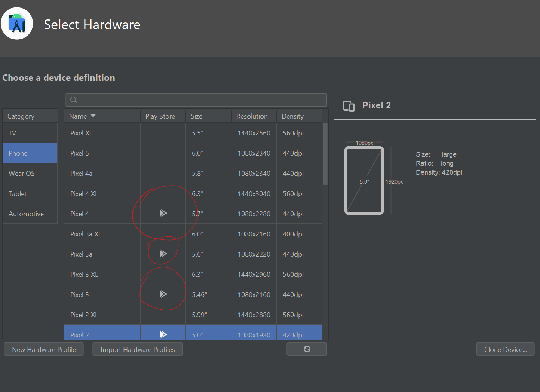Image resolution: width=540 pixels, height=392 pixels.
Task: Sort by the Name column arrow
Action: pos(93,116)
